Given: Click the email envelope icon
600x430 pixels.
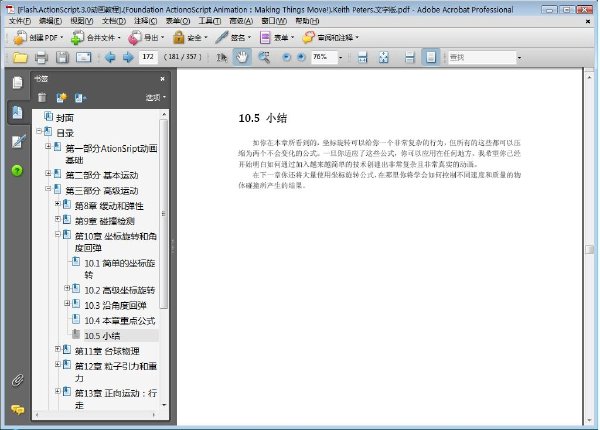Looking at the screenshot, I should point(83,57).
